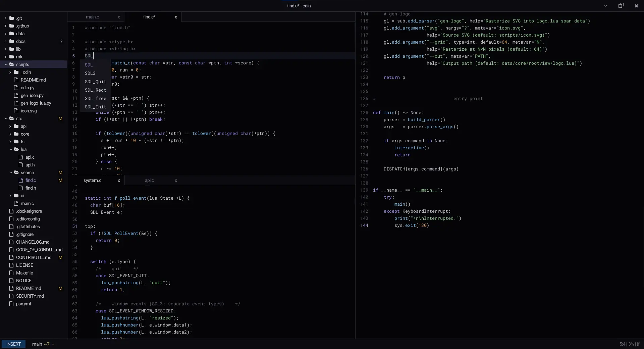This screenshot has height=349, width=644.
Task: Click the Makefile file icon
Action: (11, 273)
